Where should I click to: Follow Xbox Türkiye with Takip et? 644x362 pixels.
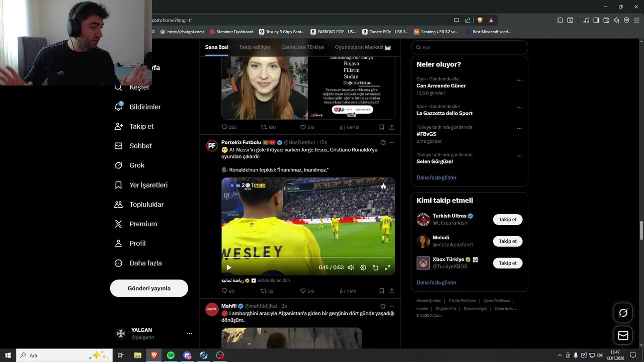[508, 263]
